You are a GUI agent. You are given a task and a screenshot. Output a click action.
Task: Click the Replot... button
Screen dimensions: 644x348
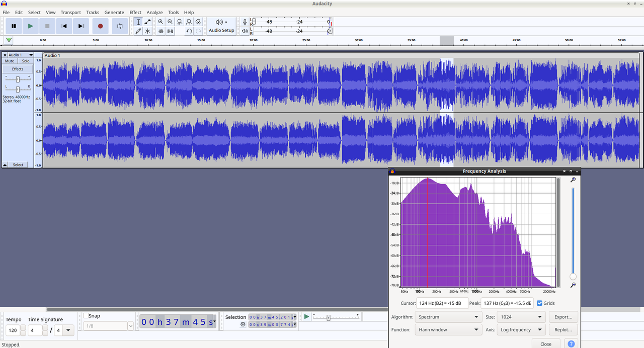563,330
